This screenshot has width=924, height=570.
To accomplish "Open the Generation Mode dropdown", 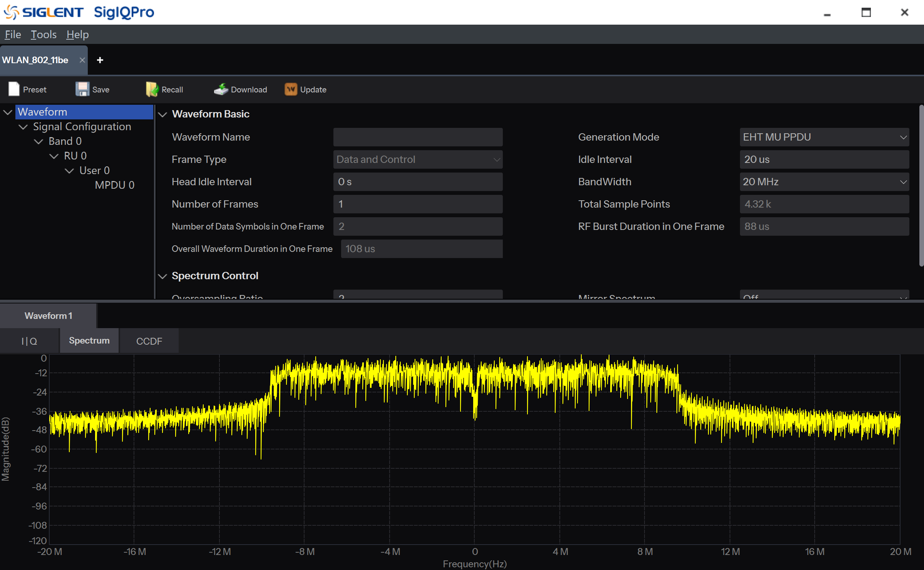I will coord(824,137).
